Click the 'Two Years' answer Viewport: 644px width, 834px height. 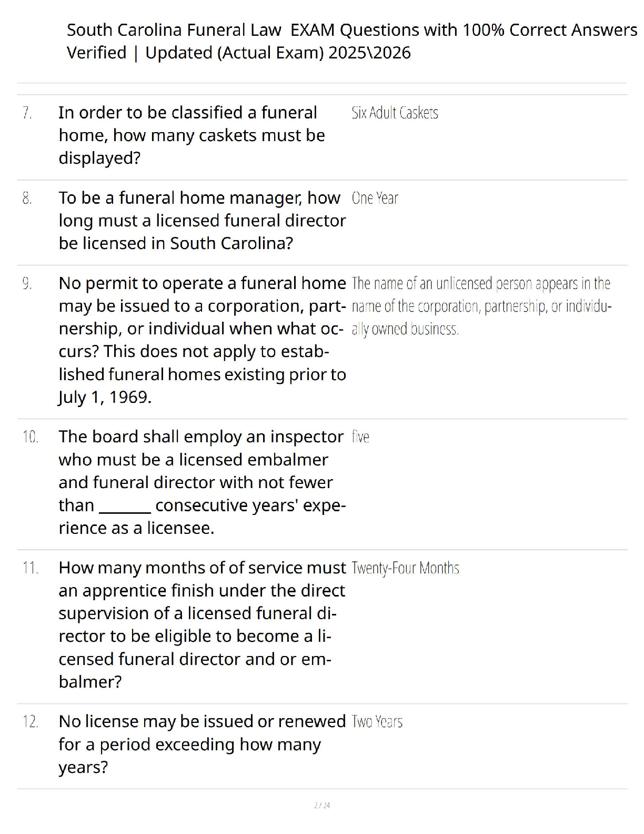(377, 722)
